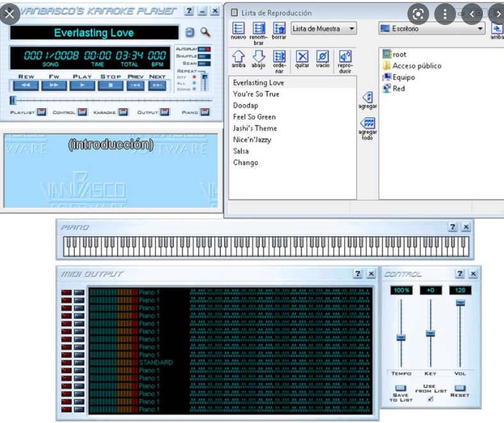Toggle the Shuffle switch
The image size is (504, 423).
[x=204, y=56]
